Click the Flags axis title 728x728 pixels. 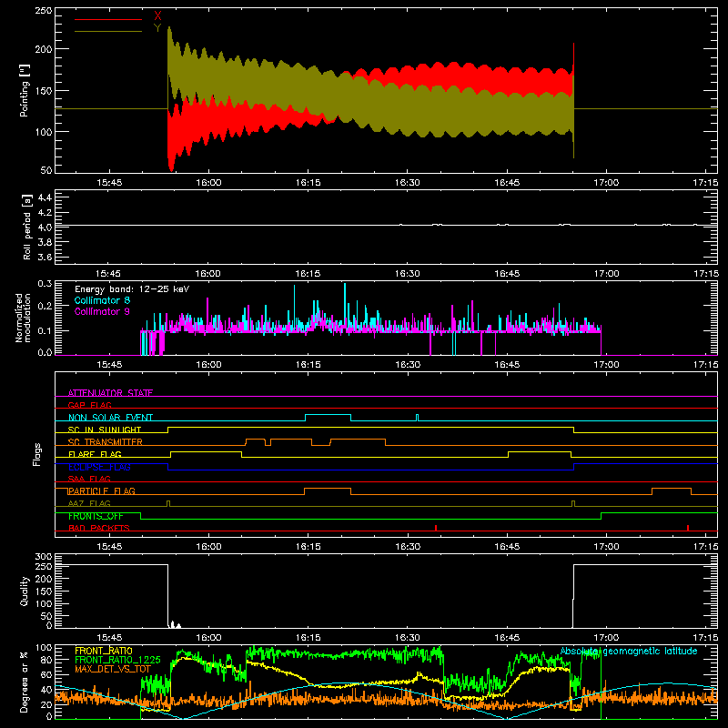point(37,454)
